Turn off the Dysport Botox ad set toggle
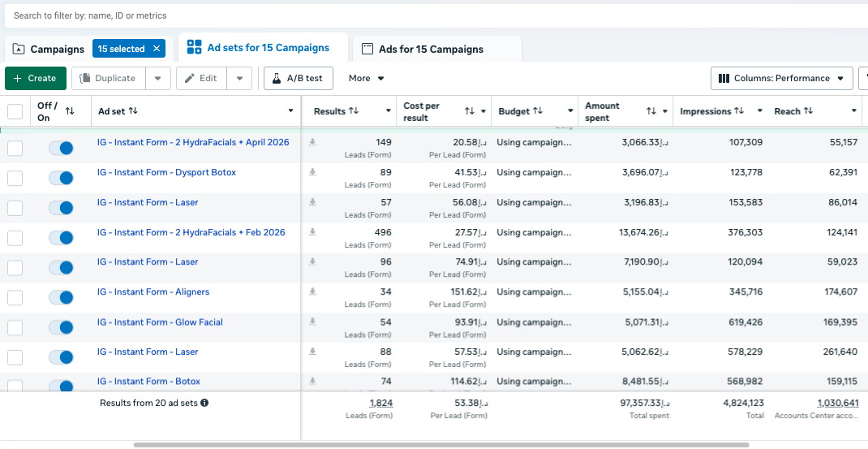Image resolution: width=868 pixels, height=449 pixels. pyautogui.click(x=61, y=178)
